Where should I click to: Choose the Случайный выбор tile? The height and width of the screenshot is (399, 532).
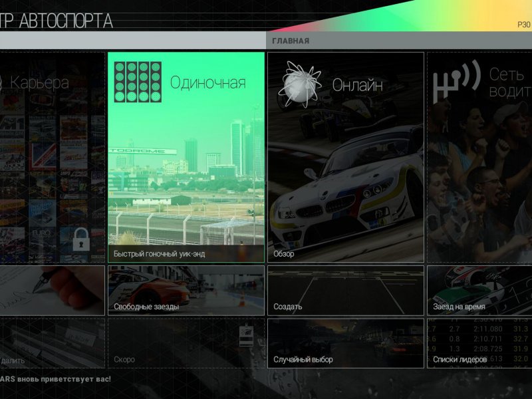(x=346, y=343)
